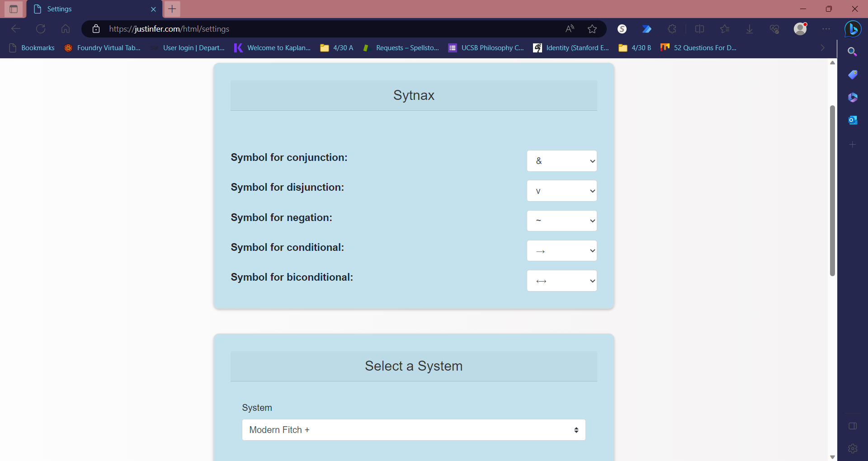Click the browser refresh icon
The height and width of the screenshot is (461, 868).
pyautogui.click(x=41, y=29)
